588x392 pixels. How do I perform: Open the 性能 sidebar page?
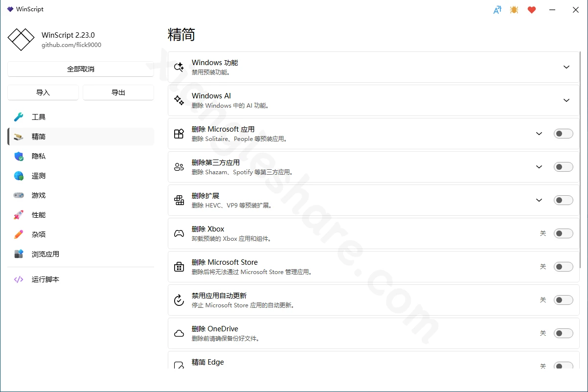[81, 215]
